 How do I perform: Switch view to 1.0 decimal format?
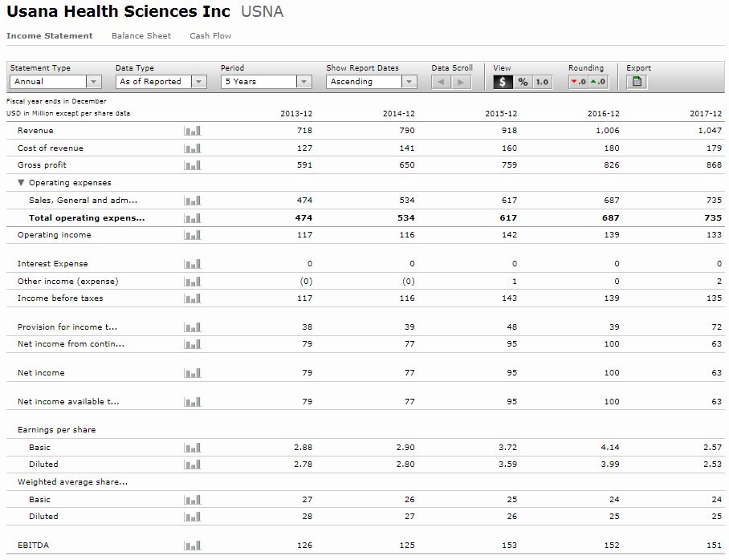(542, 82)
